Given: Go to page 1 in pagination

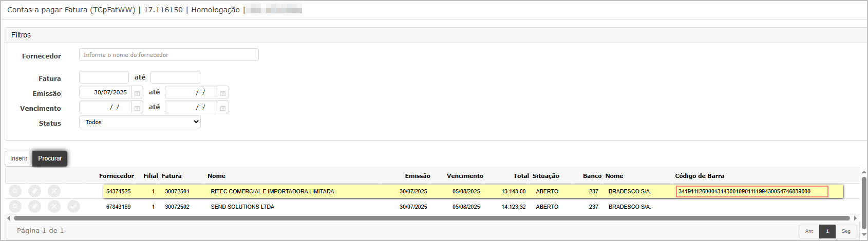Looking at the screenshot, I should (827, 231).
